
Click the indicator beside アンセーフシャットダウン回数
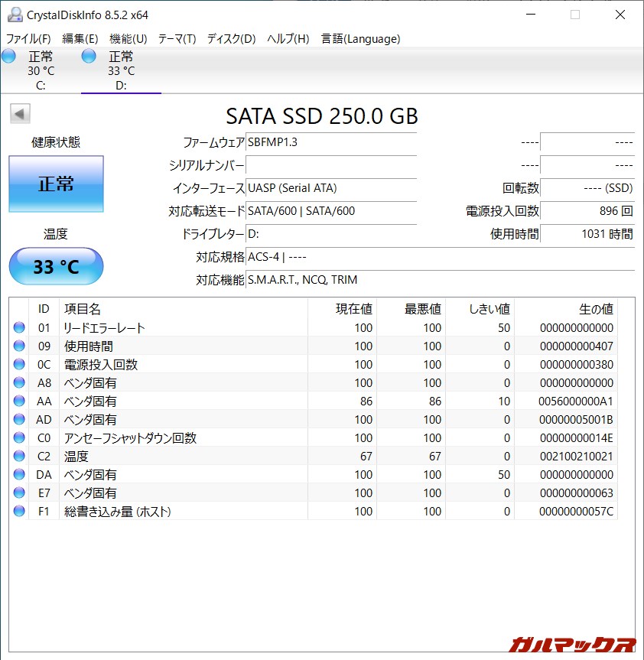pos(18,437)
